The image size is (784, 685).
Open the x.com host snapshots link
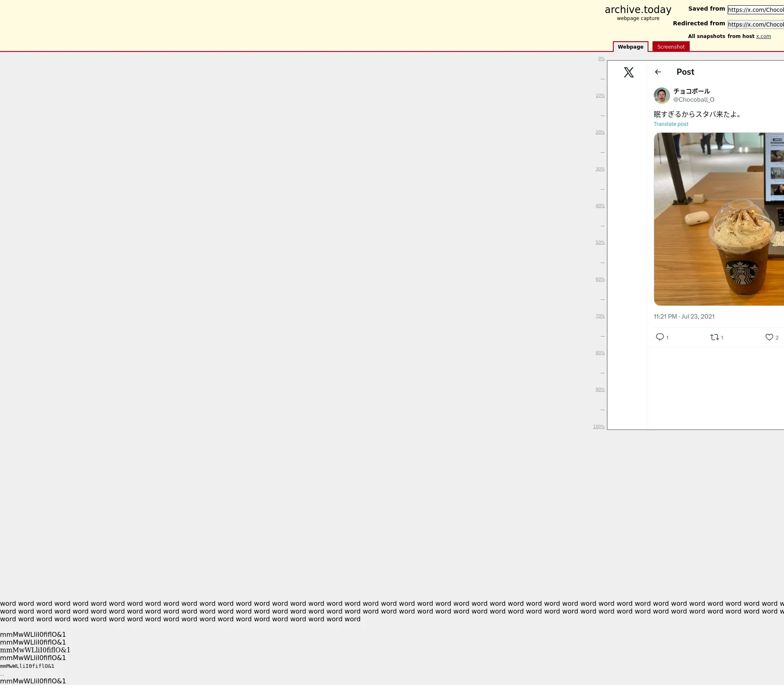(x=763, y=36)
